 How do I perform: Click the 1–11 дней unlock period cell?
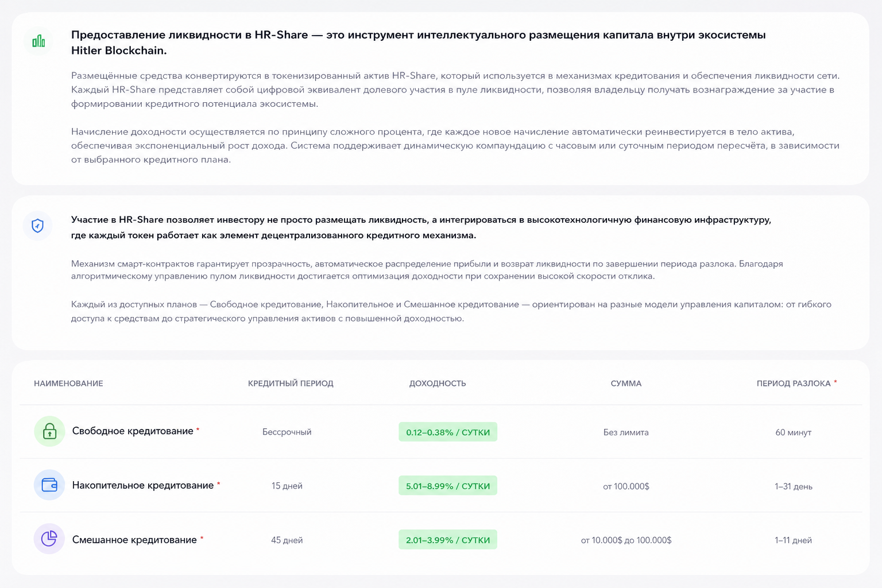coord(794,540)
